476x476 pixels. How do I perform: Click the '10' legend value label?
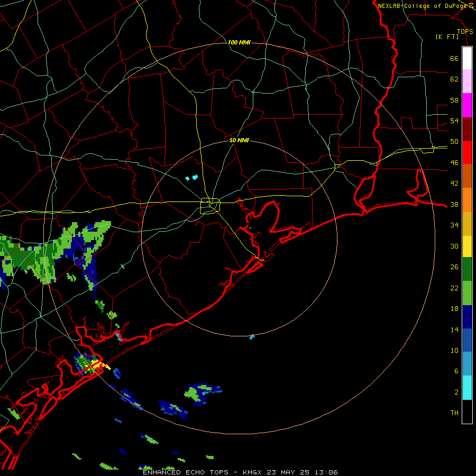click(x=454, y=351)
